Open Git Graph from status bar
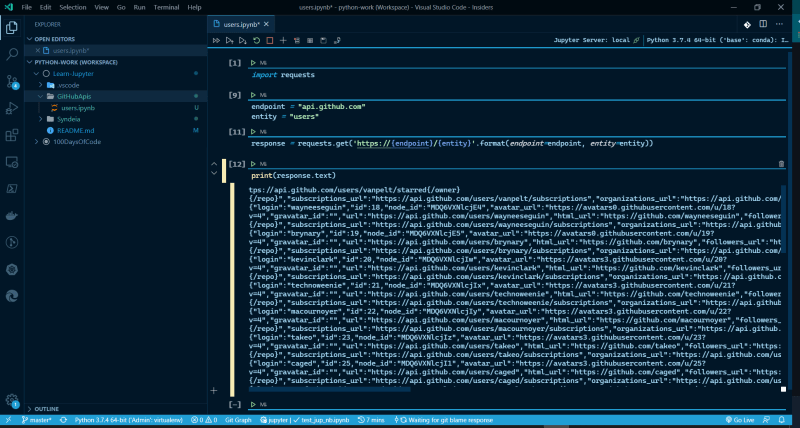The height and width of the screenshot is (428, 800). pyautogui.click(x=238, y=420)
